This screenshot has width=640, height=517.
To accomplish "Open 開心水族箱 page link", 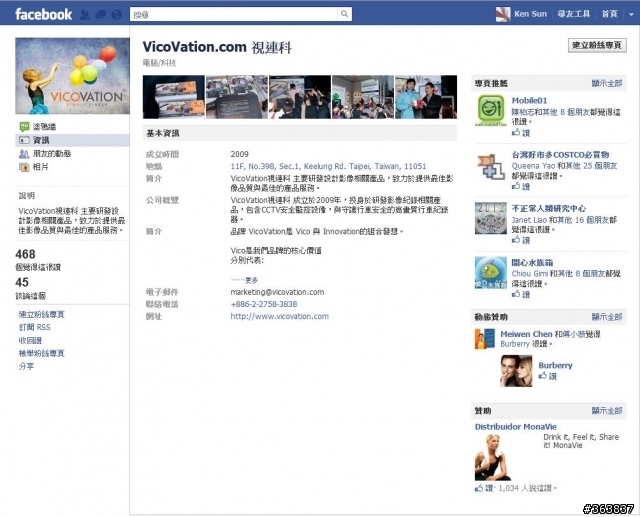I will click(x=533, y=262).
